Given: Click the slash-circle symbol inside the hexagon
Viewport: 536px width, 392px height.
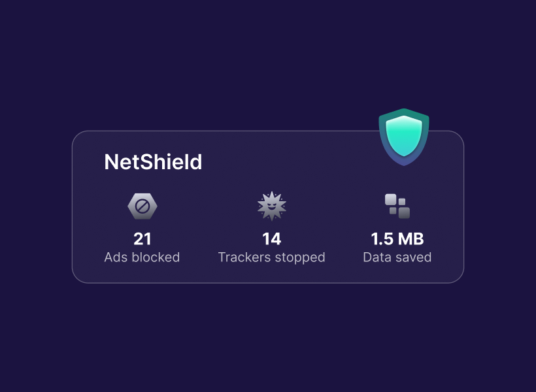Looking at the screenshot, I should point(142,207).
